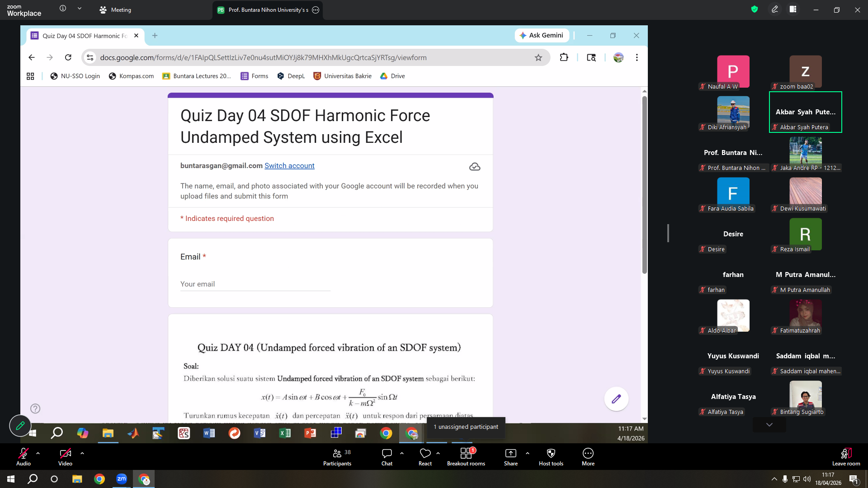Select the Quiz Day 04 browser tab
Screen dimensions: 868x488
85,36
